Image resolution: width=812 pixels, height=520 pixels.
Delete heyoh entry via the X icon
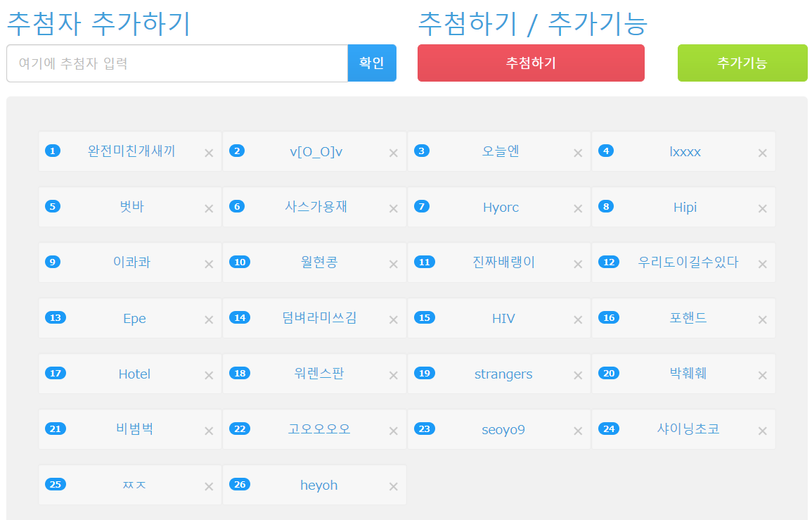click(x=393, y=487)
